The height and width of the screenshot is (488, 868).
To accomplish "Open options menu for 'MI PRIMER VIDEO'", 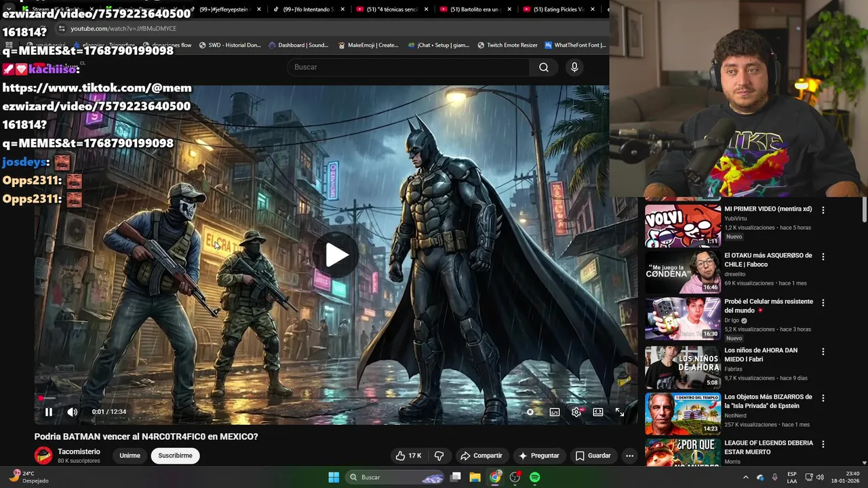I will click(x=823, y=210).
